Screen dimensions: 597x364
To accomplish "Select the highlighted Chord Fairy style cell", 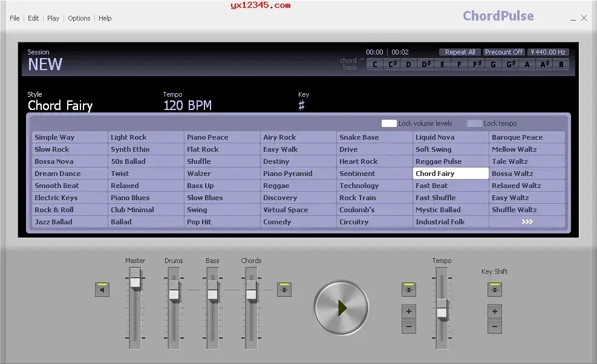I will (451, 174).
